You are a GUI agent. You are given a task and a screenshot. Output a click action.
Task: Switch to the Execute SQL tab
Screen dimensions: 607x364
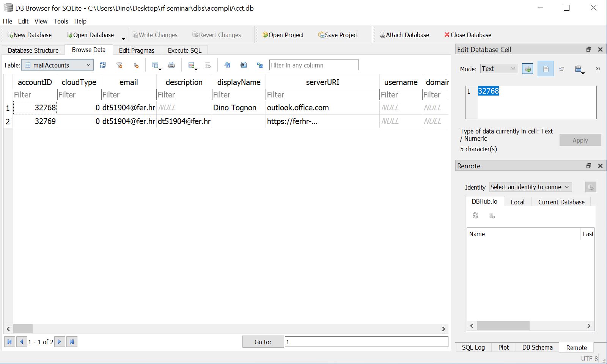pos(184,50)
